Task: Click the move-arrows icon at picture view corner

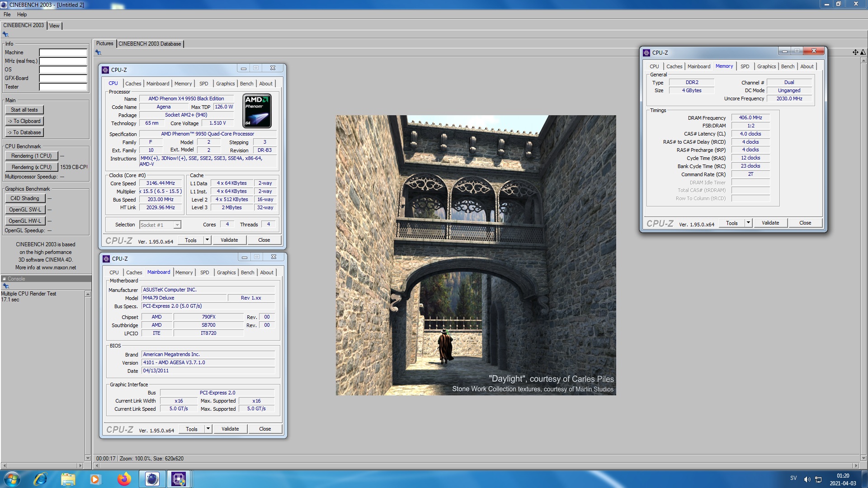Action: click(855, 52)
